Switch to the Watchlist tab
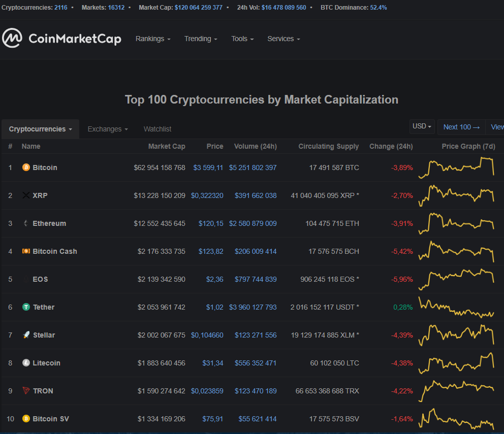Screen dimensions: 504x434 [x=157, y=129]
